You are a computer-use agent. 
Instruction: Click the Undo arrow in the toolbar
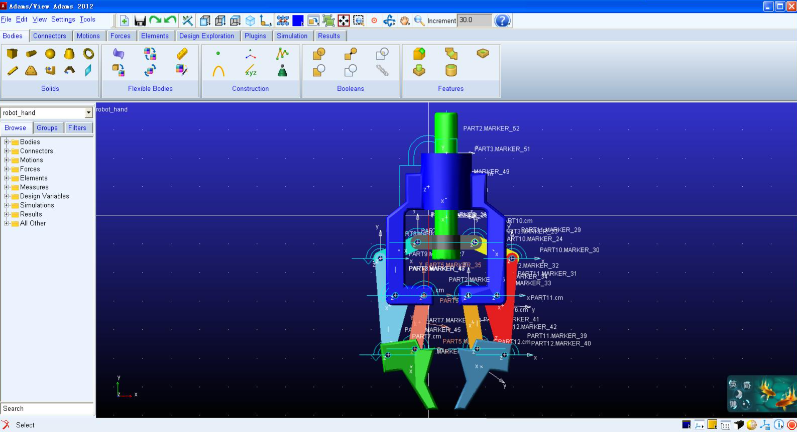click(155, 20)
